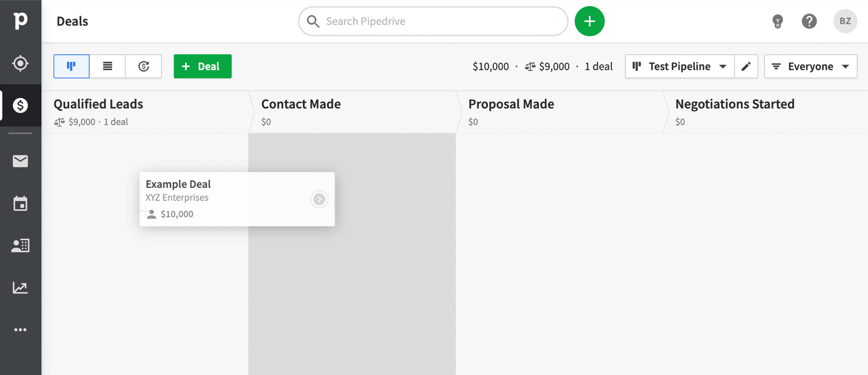Image resolution: width=868 pixels, height=375 pixels.
Task: Switch to list view
Action: pyautogui.click(x=107, y=66)
